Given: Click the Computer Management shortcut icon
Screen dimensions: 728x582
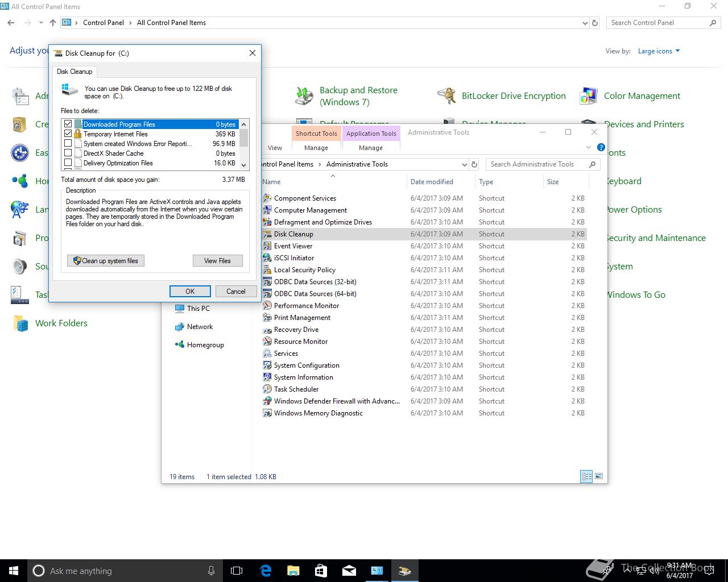Looking at the screenshot, I should pyautogui.click(x=267, y=210).
